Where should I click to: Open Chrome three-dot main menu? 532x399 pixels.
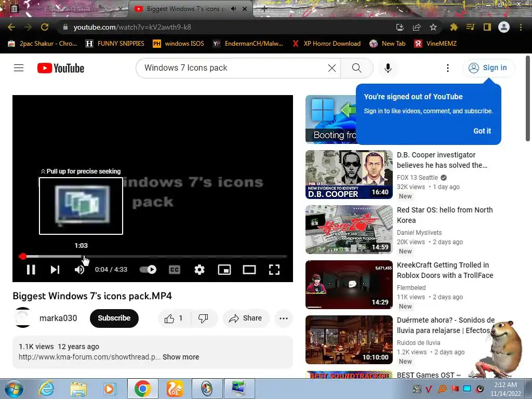tap(521, 27)
